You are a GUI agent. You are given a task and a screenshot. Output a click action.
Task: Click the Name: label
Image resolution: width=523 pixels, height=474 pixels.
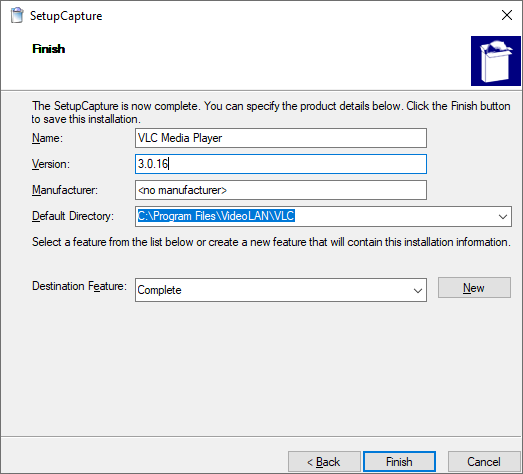[47, 138]
